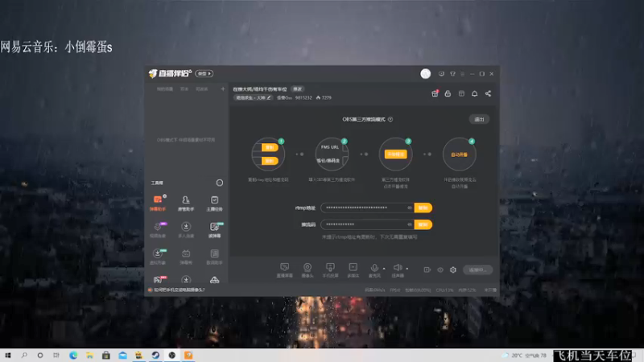
Task: Click the 手机投屏 phone cast icon
Action: click(x=330, y=270)
